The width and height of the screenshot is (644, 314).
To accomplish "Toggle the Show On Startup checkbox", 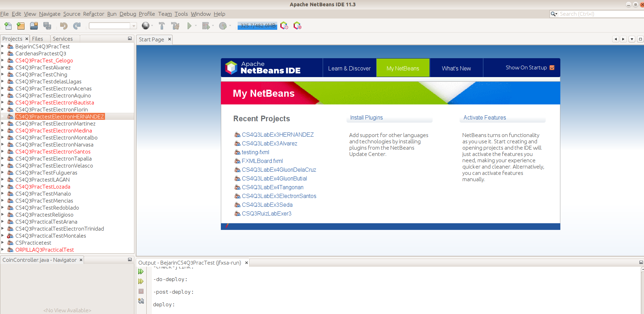I will (x=552, y=68).
